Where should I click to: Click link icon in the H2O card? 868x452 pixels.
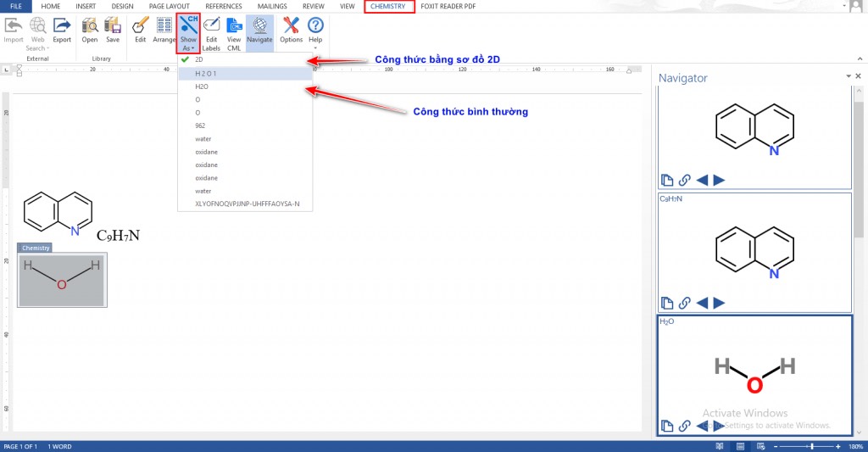tap(685, 426)
